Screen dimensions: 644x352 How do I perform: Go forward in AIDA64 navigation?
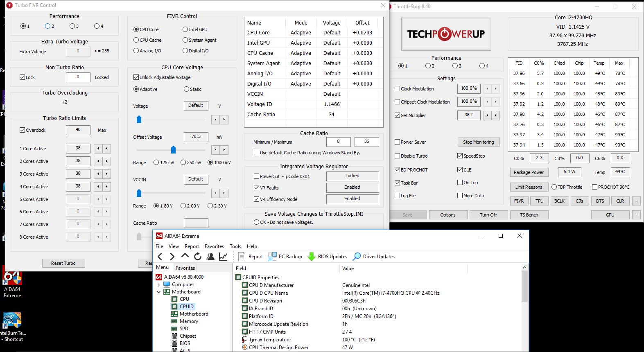[172, 257]
